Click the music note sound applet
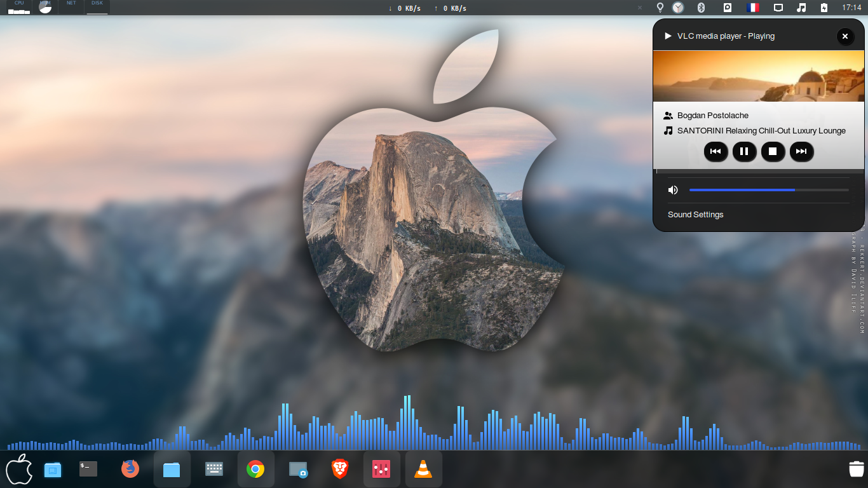 801,8
